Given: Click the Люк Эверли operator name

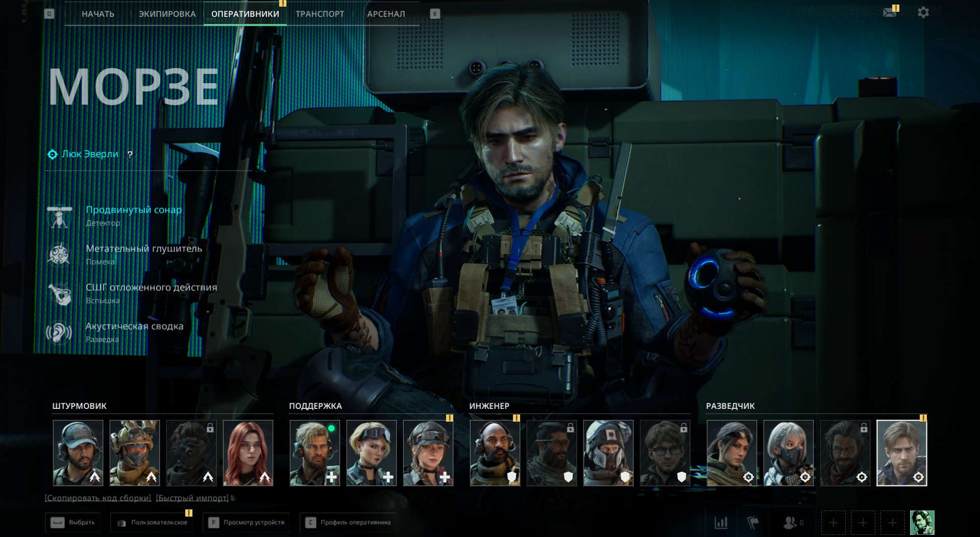Looking at the screenshot, I should (90, 154).
